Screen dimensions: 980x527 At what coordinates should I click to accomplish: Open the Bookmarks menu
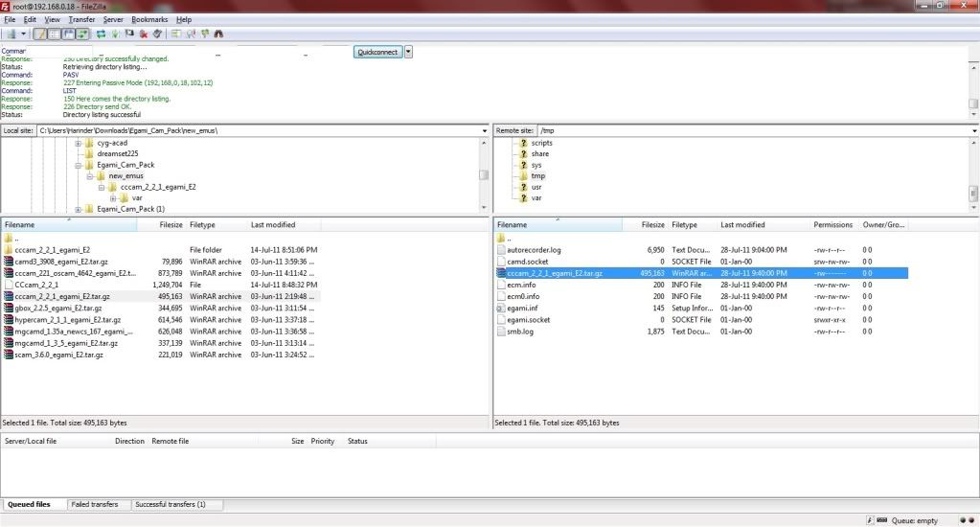tap(149, 19)
